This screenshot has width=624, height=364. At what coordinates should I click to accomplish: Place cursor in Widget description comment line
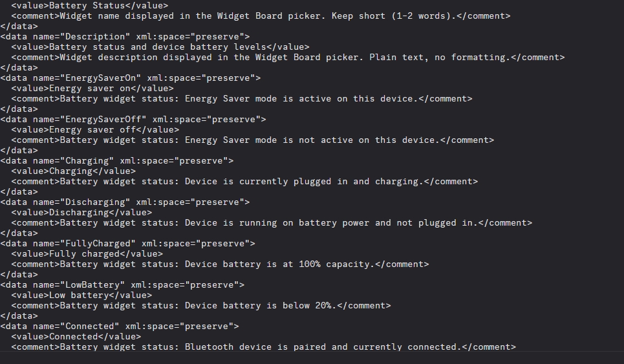point(288,58)
